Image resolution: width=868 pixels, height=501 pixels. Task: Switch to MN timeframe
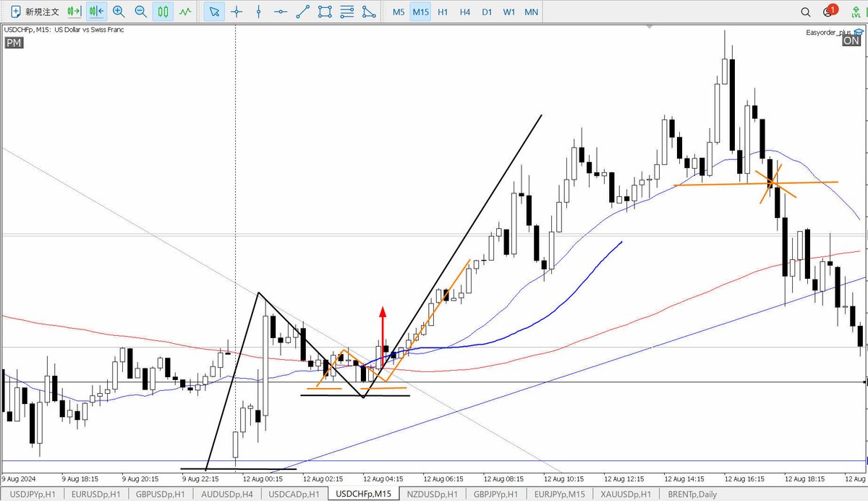(x=532, y=12)
